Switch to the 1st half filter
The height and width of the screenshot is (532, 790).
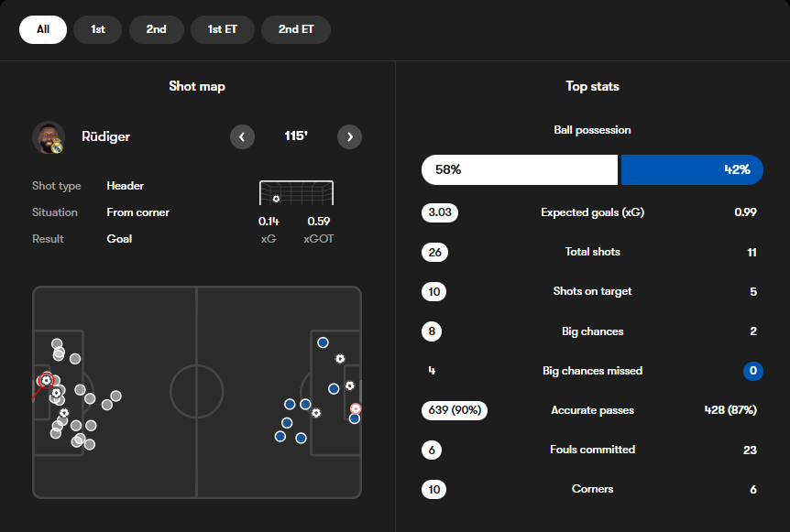pos(97,29)
